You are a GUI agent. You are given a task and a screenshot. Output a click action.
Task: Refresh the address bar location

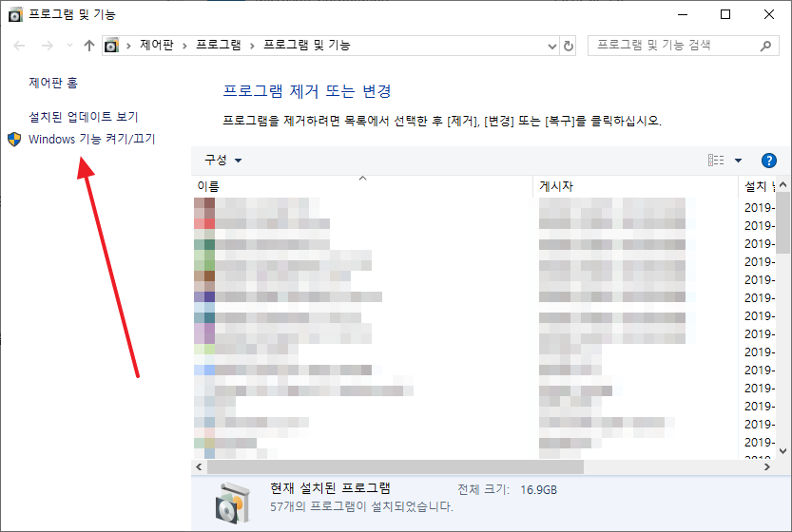tap(569, 46)
